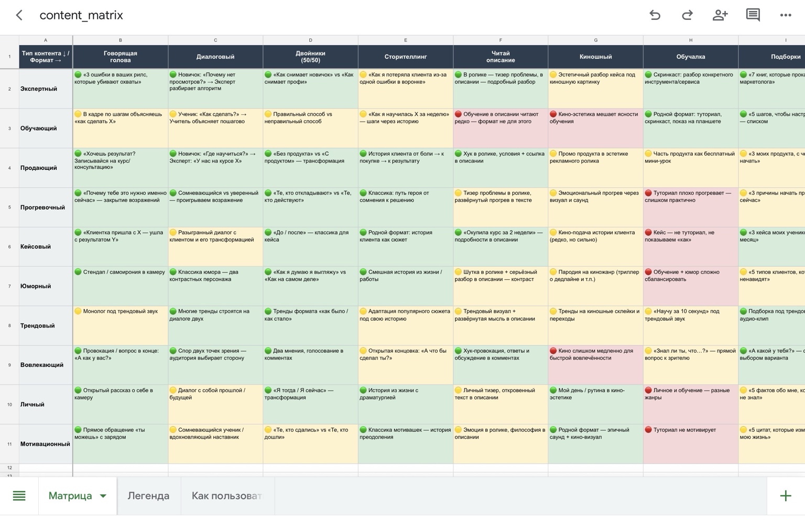The width and height of the screenshot is (805, 532).
Task: Select cell Стендап / самоирония в камеру
Action: [x=121, y=286]
